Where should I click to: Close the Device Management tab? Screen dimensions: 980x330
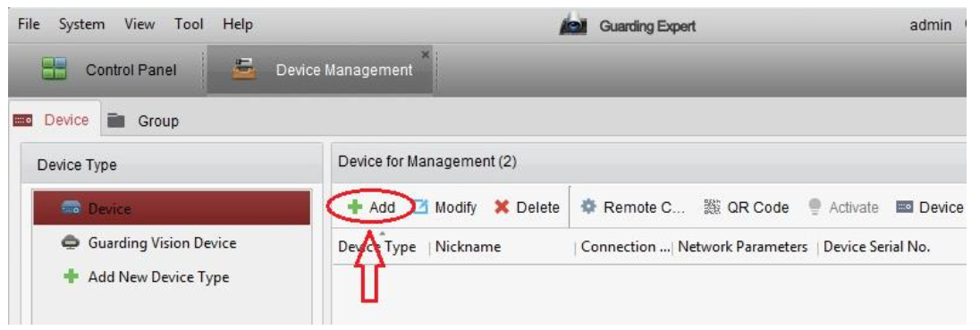(426, 55)
